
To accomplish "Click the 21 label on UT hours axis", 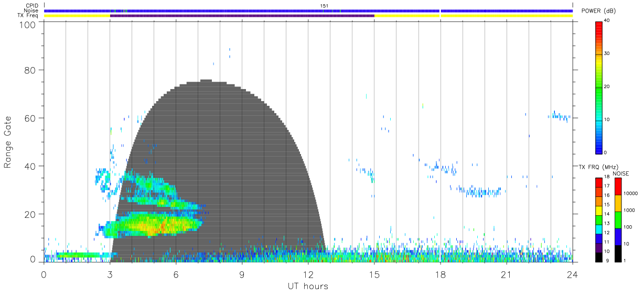I will pos(507,274).
